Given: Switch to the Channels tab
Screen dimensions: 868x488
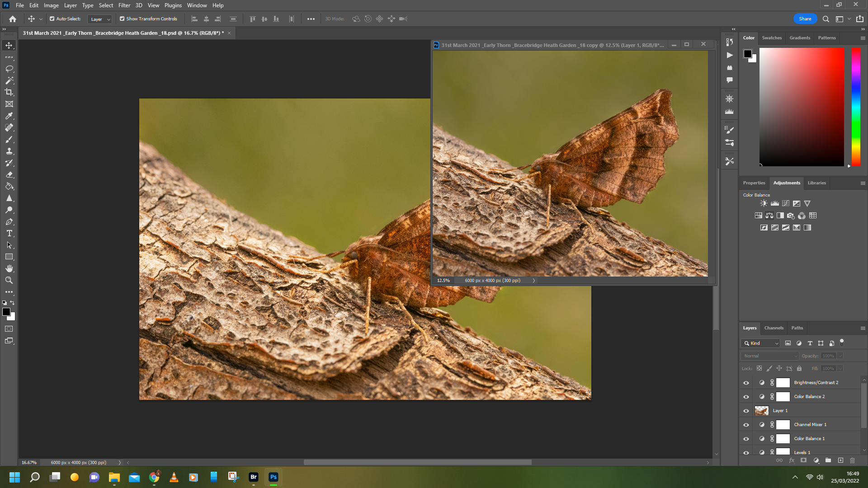Looking at the screenshot, I should click(774, 328).
